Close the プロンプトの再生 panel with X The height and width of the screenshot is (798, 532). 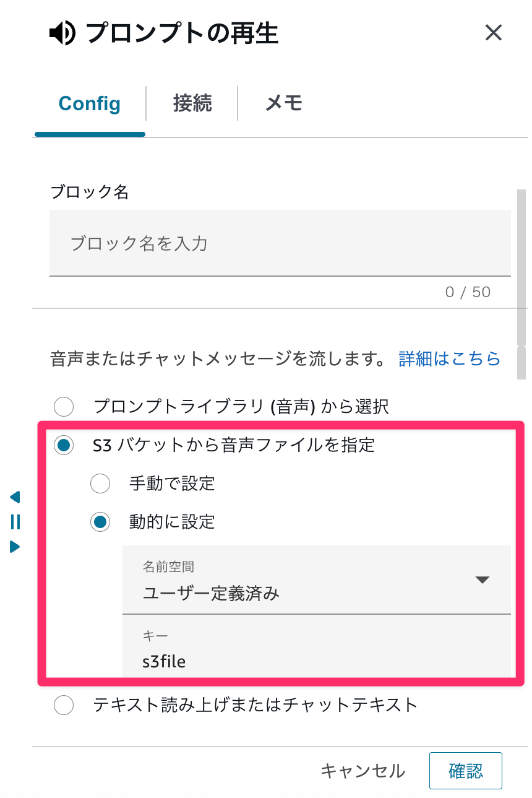(x=493, y=33)
